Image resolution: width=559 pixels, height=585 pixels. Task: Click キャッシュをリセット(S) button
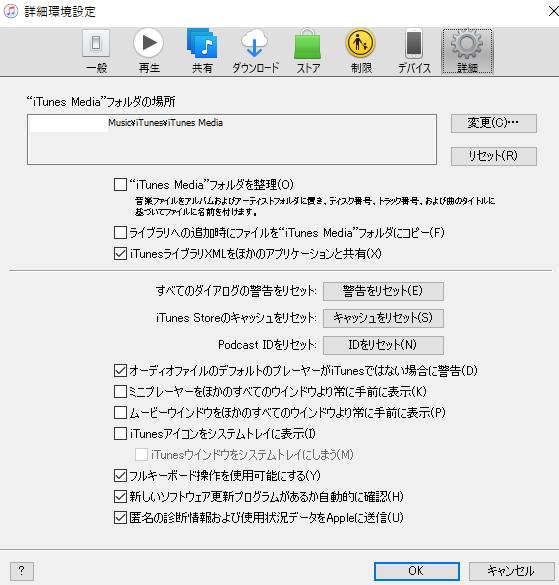(383, 318)
